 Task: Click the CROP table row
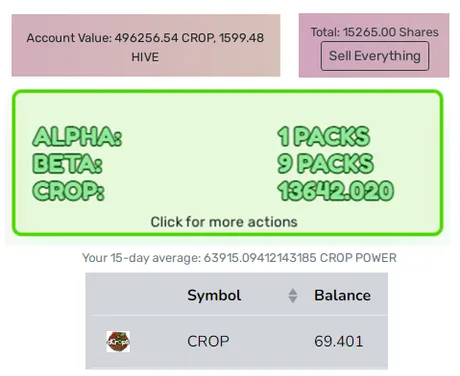237,341
